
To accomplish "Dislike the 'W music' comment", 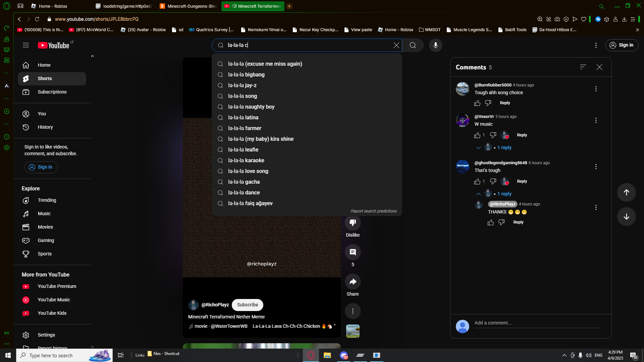I will coord(493,135).
